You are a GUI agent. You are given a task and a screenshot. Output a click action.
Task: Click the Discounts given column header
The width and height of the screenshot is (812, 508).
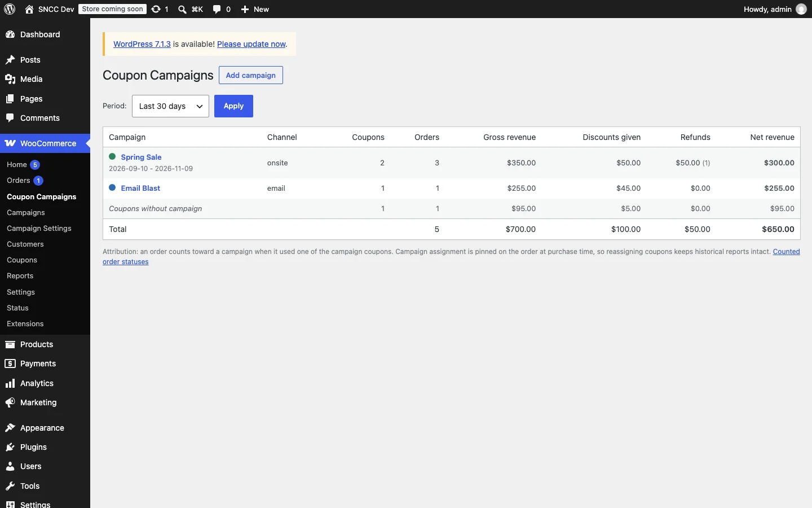(612, 137)
